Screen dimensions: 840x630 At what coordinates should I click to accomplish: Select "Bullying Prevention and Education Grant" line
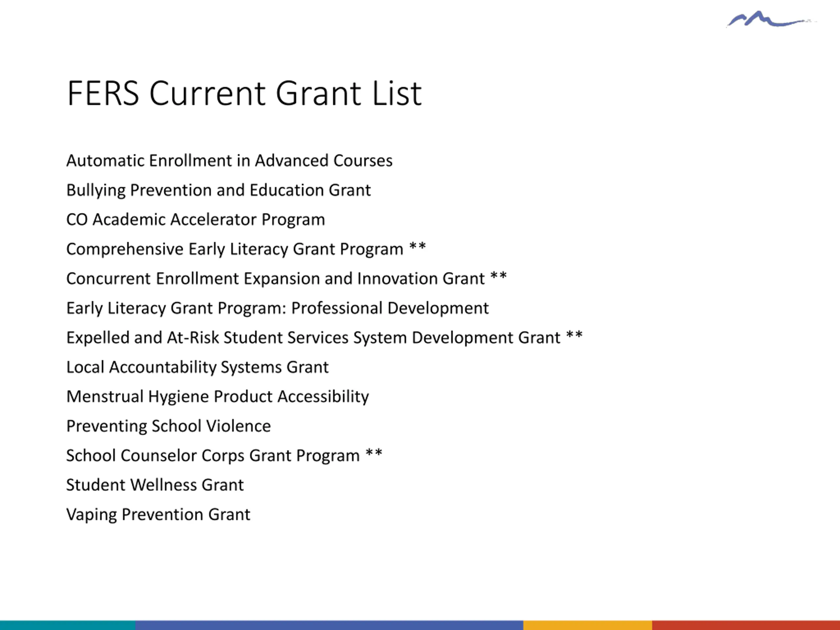[218, 190]
